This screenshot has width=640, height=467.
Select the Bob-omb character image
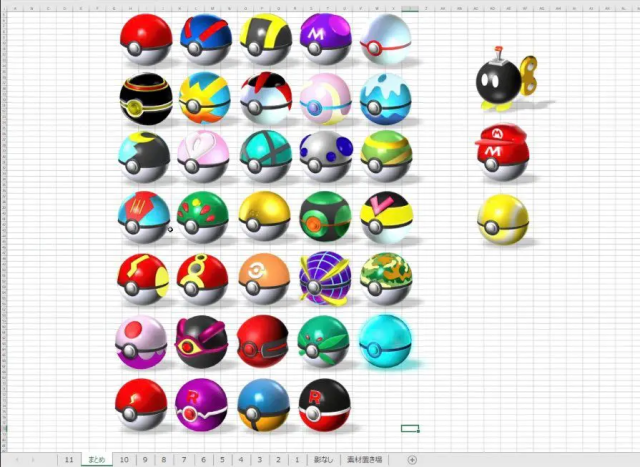click(x=501, y=81)
